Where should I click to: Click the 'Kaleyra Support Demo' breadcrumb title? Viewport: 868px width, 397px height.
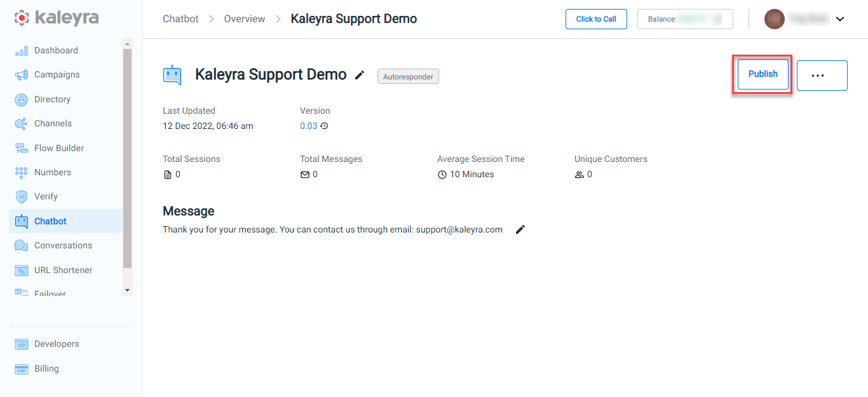(x=354, y=19)
